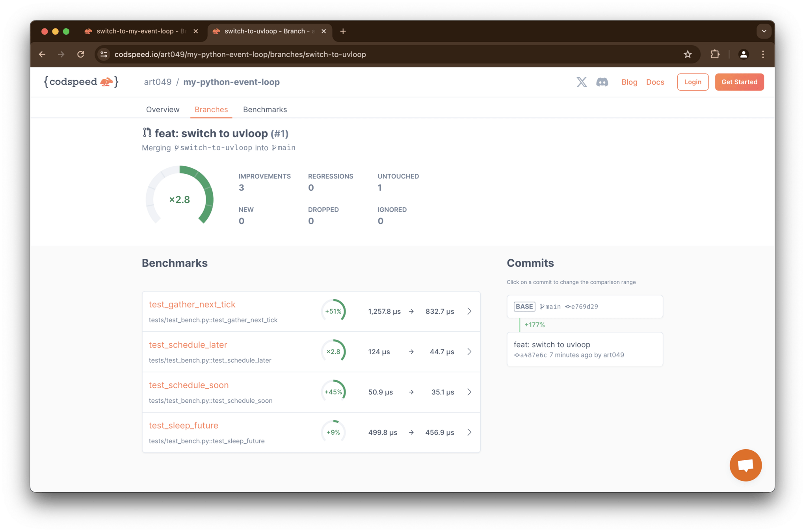Open the browser extensions puzzle icon
Viewport: 805px width, 532px height.
click(x=715, y=54)
